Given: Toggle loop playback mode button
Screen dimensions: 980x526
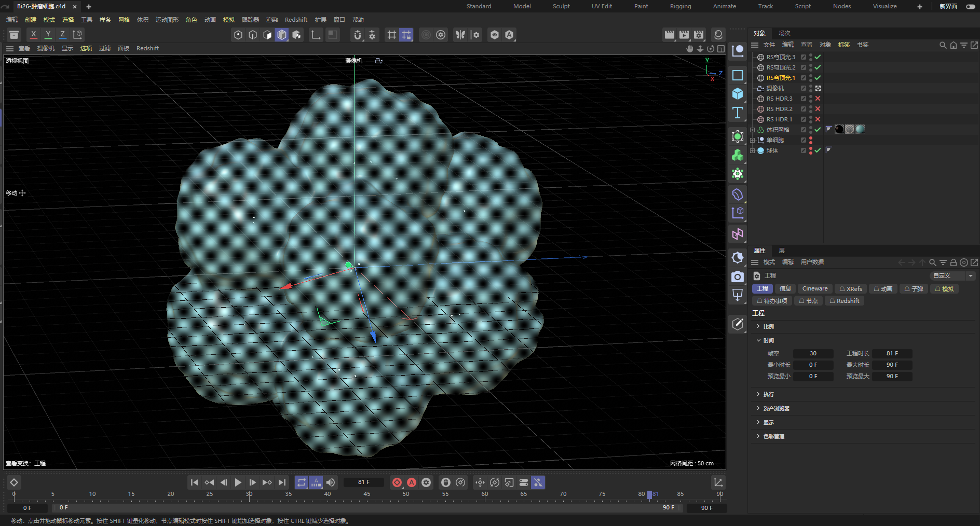Looking at the screenshot, I should [302, 482].
